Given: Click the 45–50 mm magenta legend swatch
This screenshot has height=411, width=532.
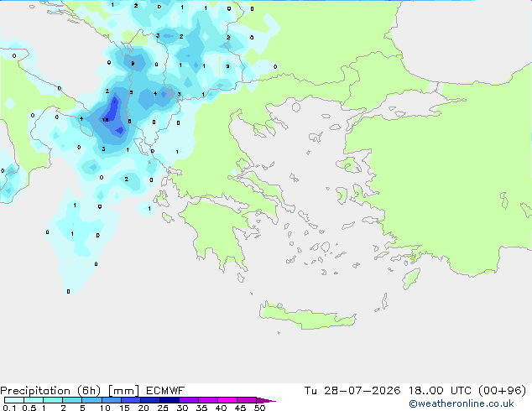Looking at the screenshot, I should [x=247, y=400].
